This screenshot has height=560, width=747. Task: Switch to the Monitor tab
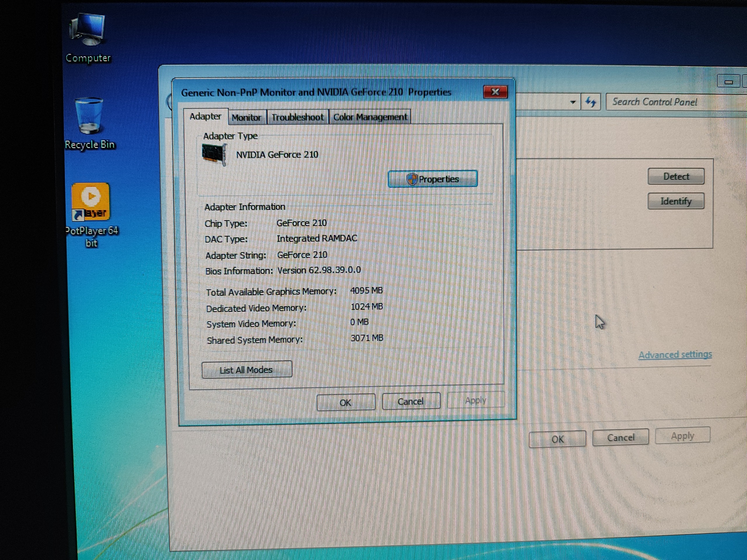[x=247, y=118]
